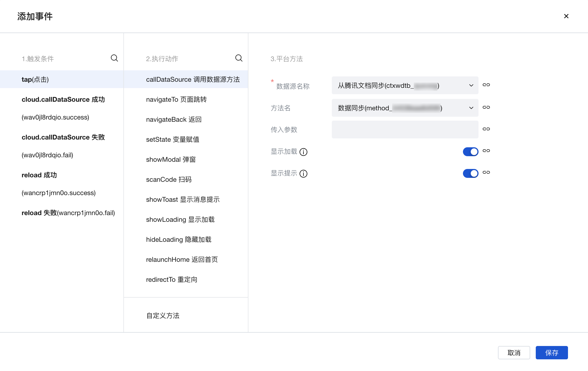This screenshot has height=371, width=588.
Task: Click info icon beside 显示加载 label
Action: (x=303, y=152)
